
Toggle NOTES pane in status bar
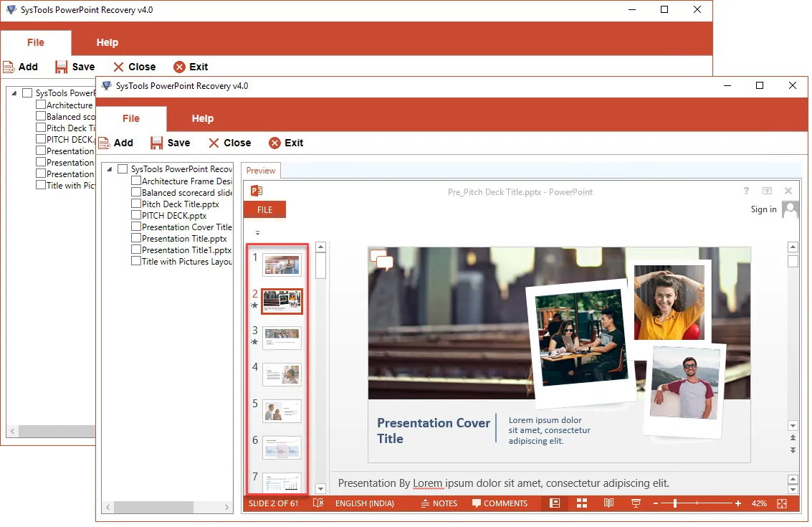point(439,503)
